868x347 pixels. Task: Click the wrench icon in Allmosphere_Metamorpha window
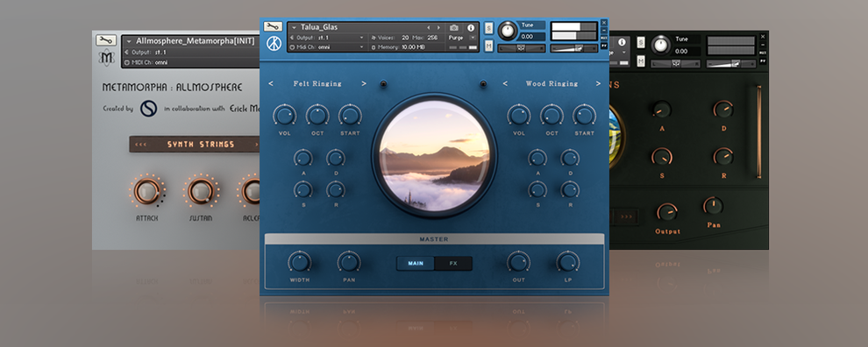tap(106, 40)
